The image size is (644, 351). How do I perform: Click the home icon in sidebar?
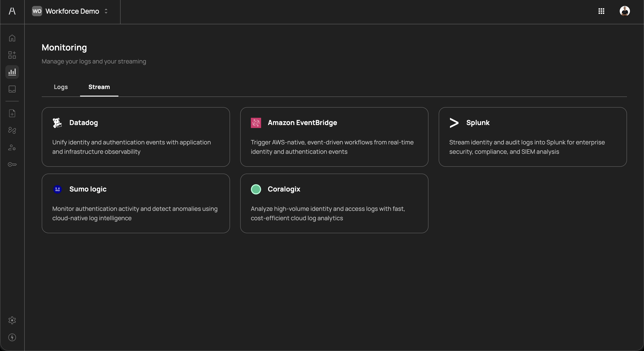[x=12, y=38]
